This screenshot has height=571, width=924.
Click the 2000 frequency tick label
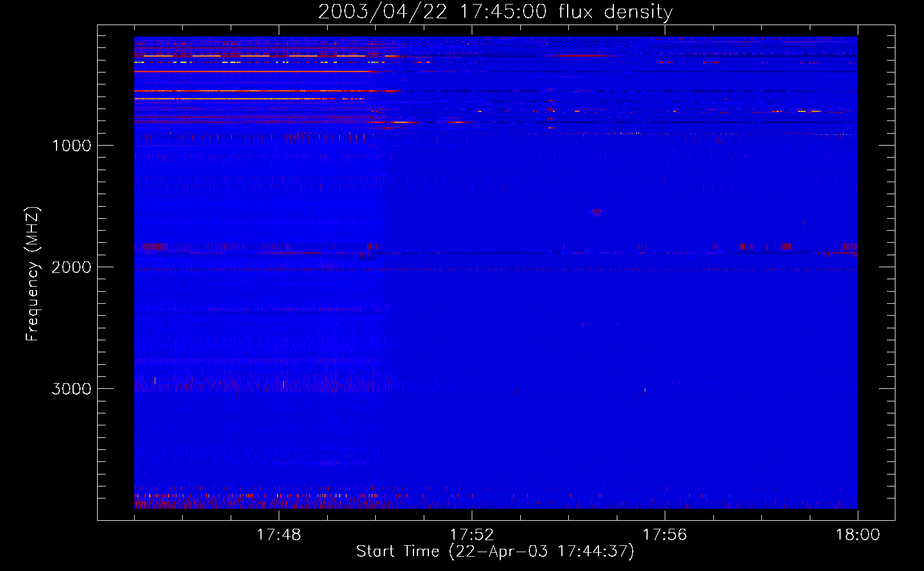click(x=71, y=267)
